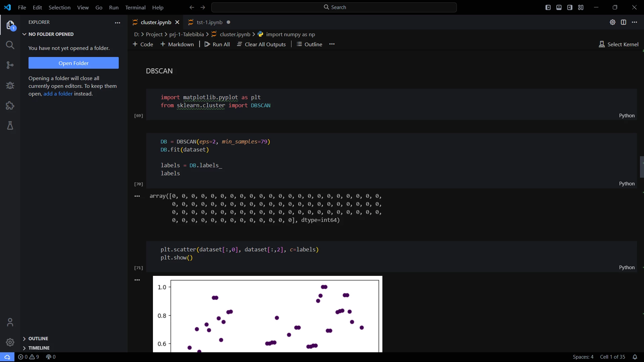Split the editor to the right
The image size is (644, 362).
(624, 22)
